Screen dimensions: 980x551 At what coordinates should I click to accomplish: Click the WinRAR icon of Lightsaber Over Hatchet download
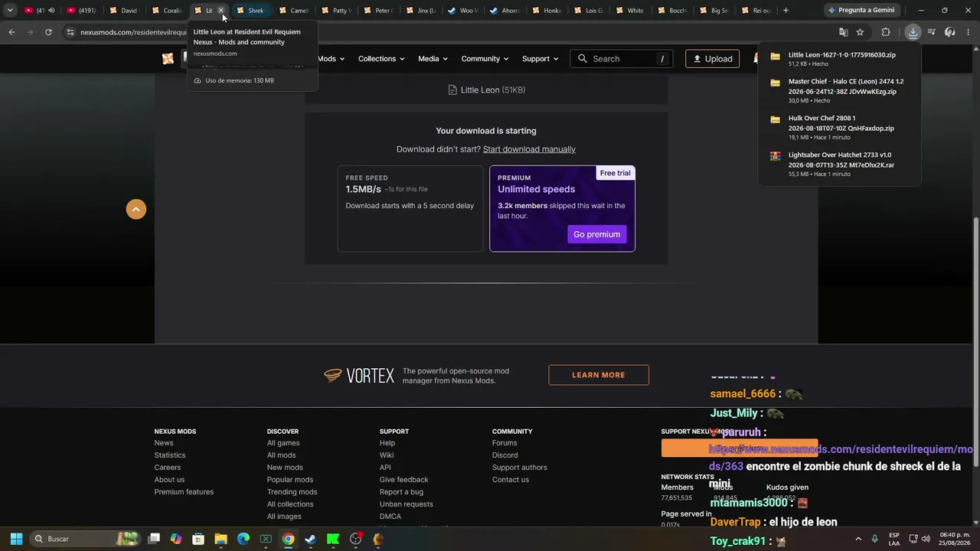pyautogui.click(x=775, y=156)
